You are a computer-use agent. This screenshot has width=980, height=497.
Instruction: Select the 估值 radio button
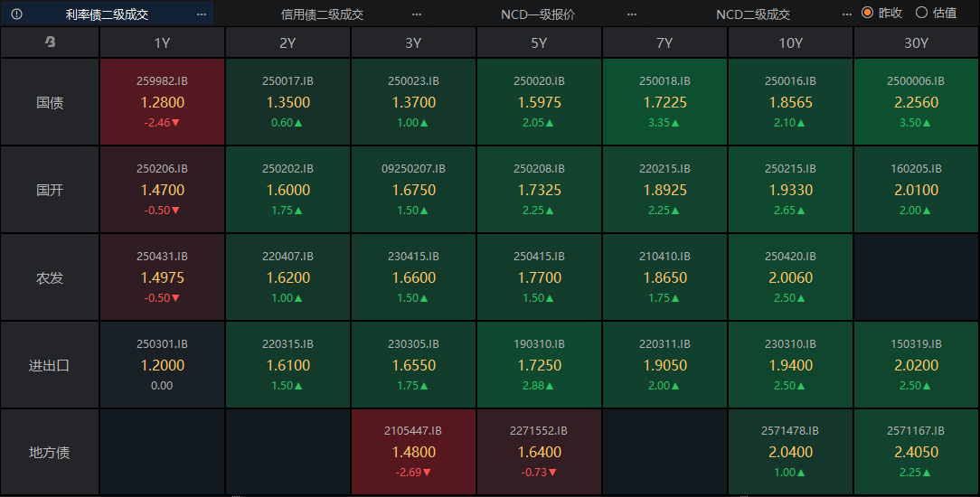pos(922,13)
